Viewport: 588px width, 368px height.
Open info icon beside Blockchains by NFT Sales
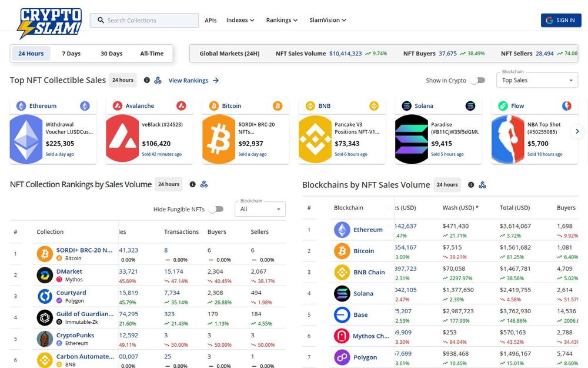471,185
